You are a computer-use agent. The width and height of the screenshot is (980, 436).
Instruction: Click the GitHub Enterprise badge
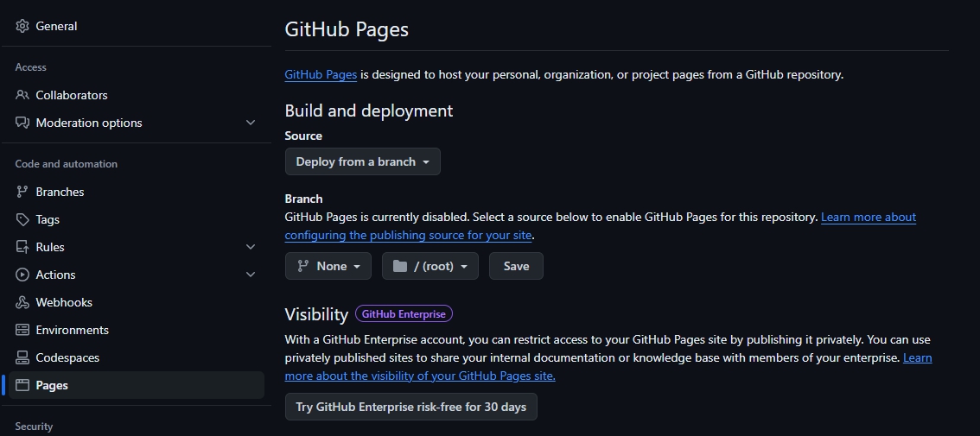[404, 313]
